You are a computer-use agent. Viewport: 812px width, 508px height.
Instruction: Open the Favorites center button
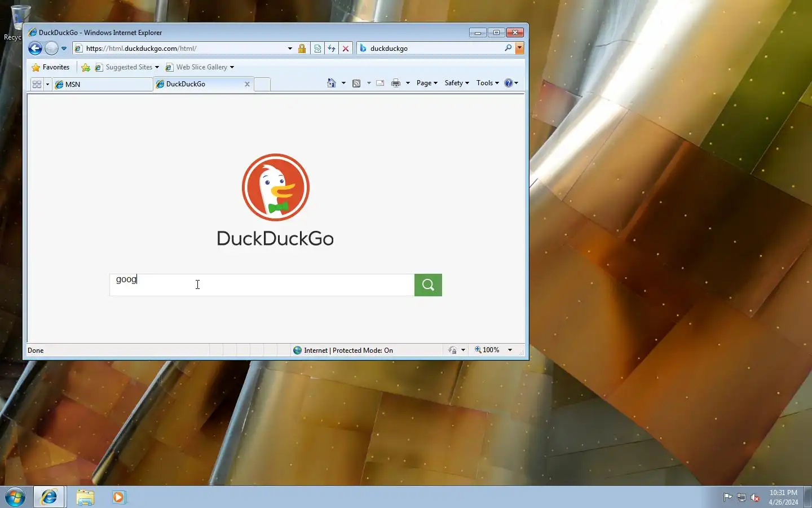pos(51,67)
